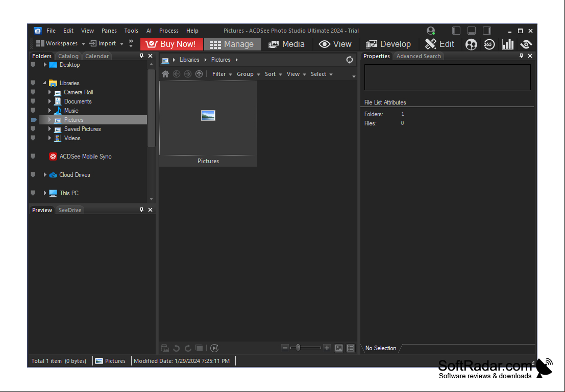Show more toolbar items with the double chevron
This screenshot has width=565, height=392.
[x=131, y=43]
